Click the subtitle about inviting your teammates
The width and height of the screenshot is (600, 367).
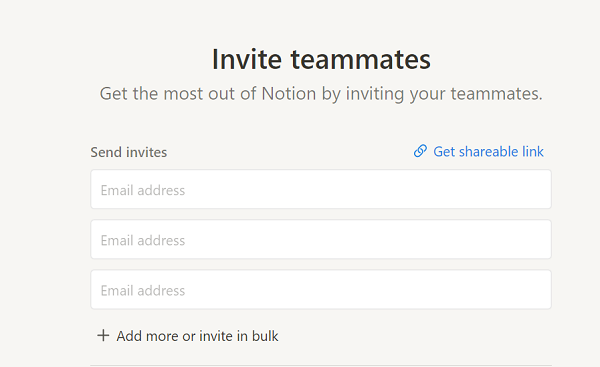coord(321,94)
